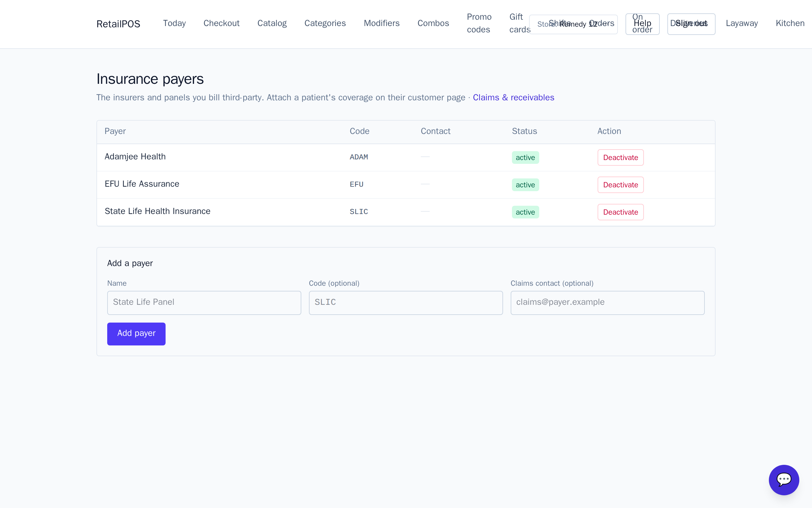
Task: Click the EFU code cell
Action: (356, 184)
